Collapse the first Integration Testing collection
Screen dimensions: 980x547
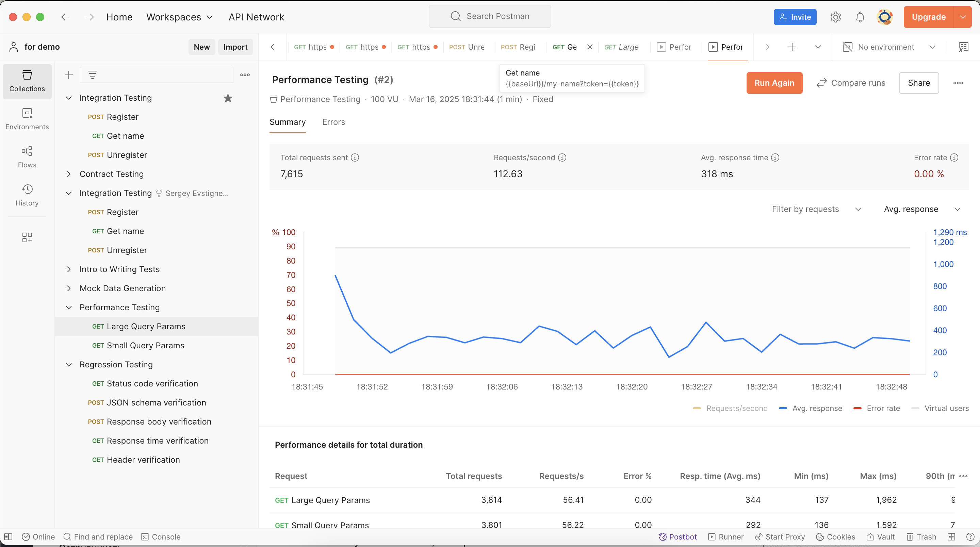[69, 98]
